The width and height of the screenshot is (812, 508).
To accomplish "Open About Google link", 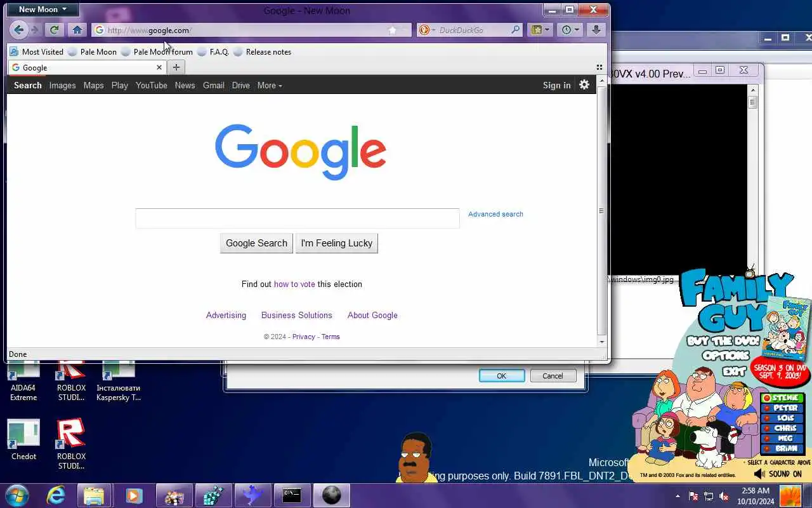I will (372, 315).
